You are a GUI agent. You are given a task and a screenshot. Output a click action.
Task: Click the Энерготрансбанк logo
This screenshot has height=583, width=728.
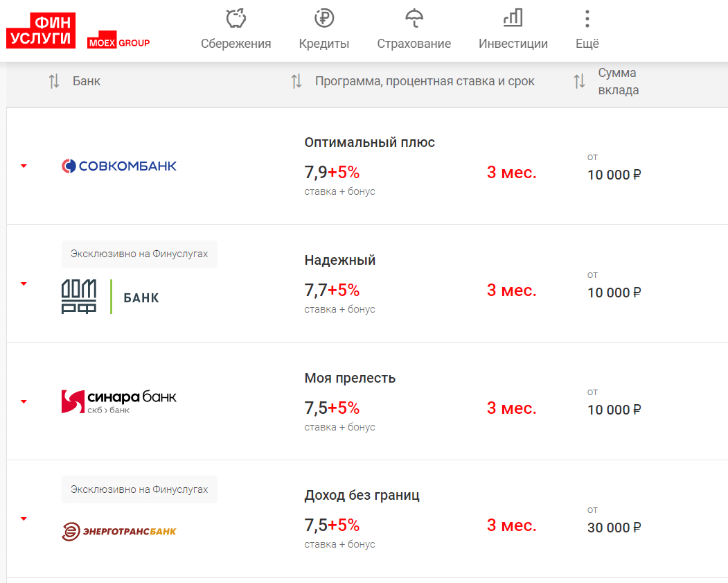pyautogui.click(x=119, y=532)
